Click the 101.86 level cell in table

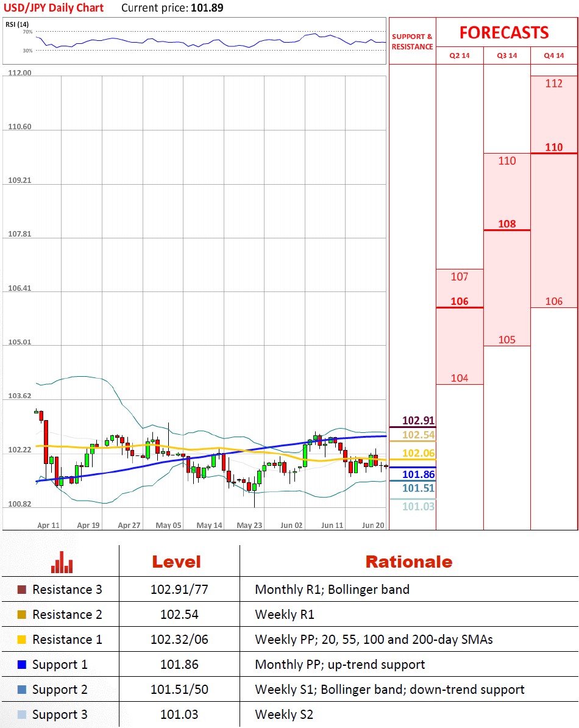[x=180, y=665]
